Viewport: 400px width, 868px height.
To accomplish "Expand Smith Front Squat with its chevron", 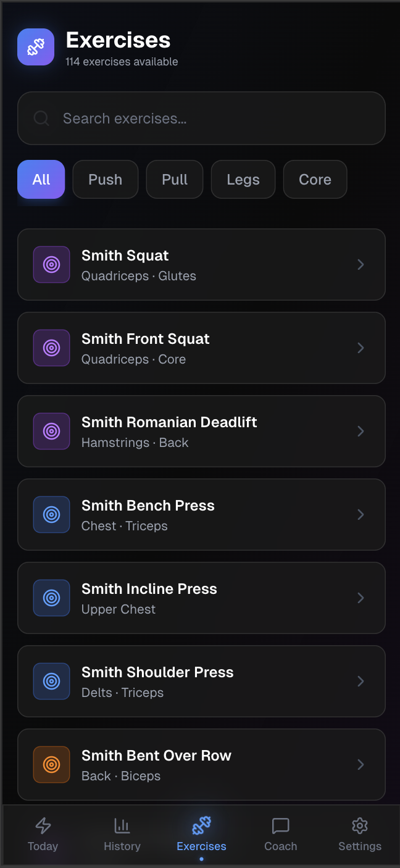I will coord(361,348).
